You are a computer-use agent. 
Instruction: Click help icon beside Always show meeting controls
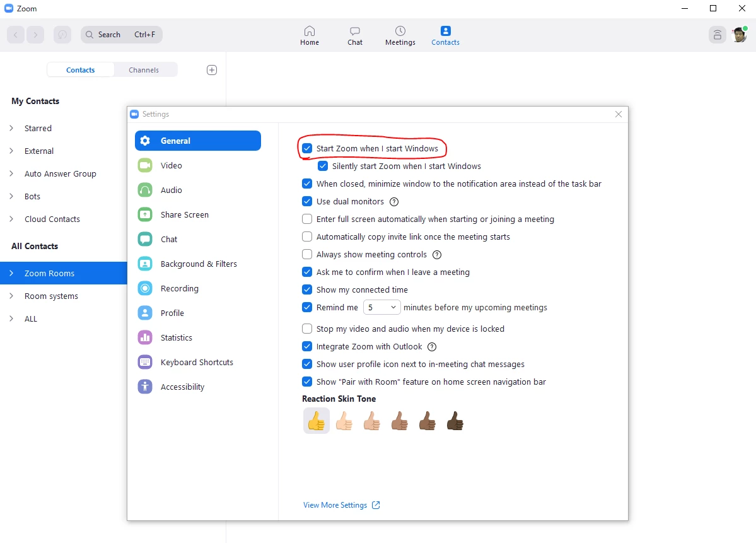(x=437, y=255)
